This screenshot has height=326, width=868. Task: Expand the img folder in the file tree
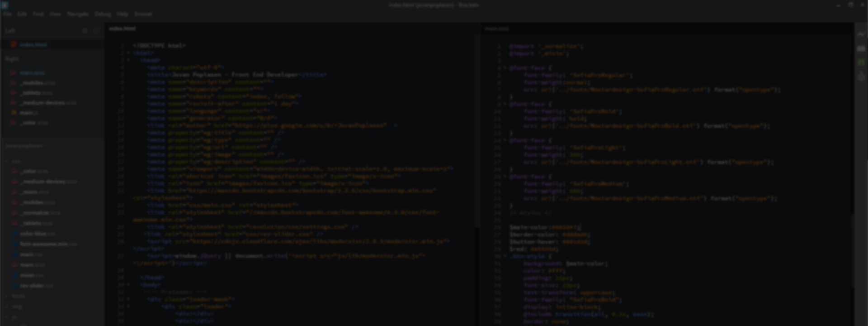click(x=8, y=307)
